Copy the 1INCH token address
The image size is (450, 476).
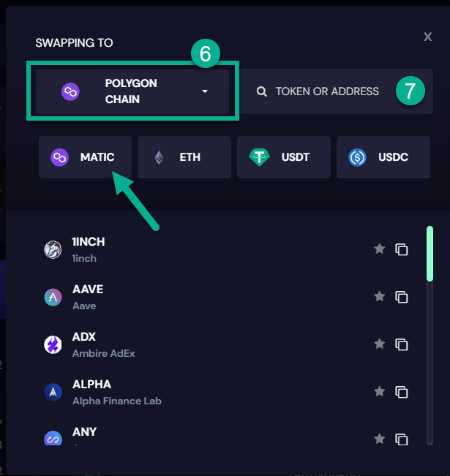point(402,249)
